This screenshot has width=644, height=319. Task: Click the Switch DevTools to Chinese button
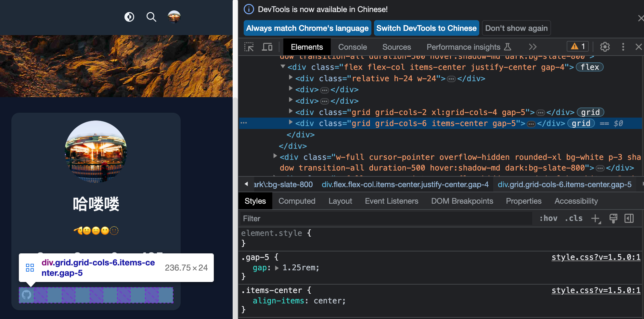(426, 28)
